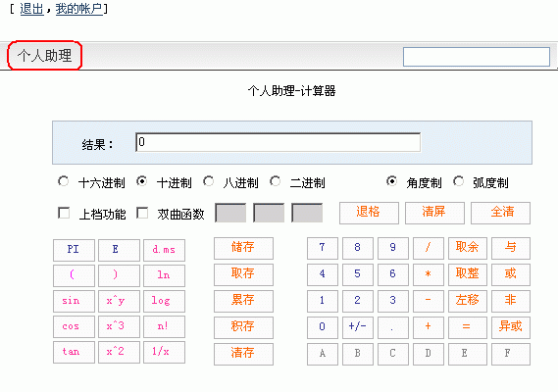Open the 我的帐户 account link
The width and height of the screenshot is (558, 392).
[x=78, y=9]
